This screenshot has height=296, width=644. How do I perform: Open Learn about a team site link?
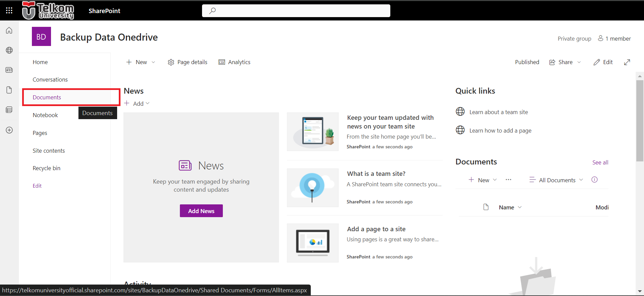coord(498,112)
